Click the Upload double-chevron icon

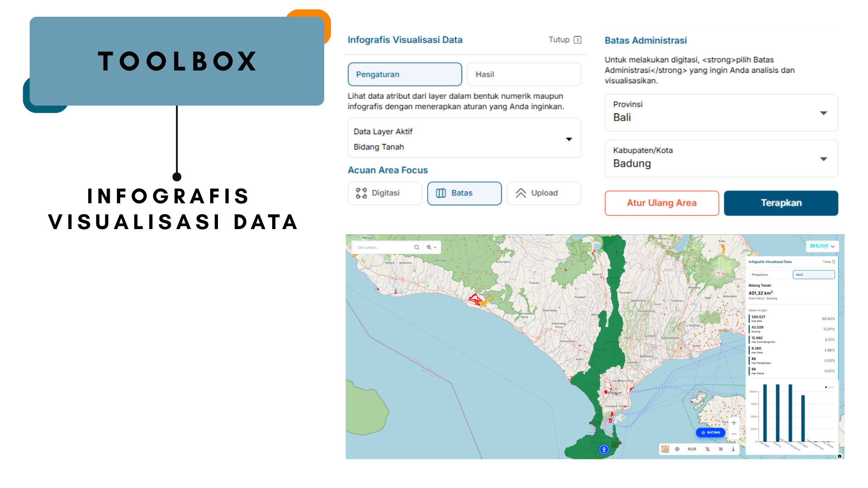pyautogui.click(x=521, y=193)
